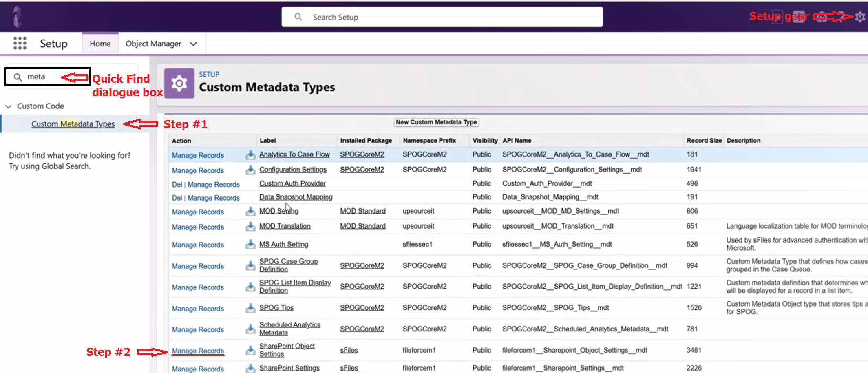Screen dimensions: 868x373
Task: Click the Custom Metadata Types gear page icon
Action: point(179,83)
